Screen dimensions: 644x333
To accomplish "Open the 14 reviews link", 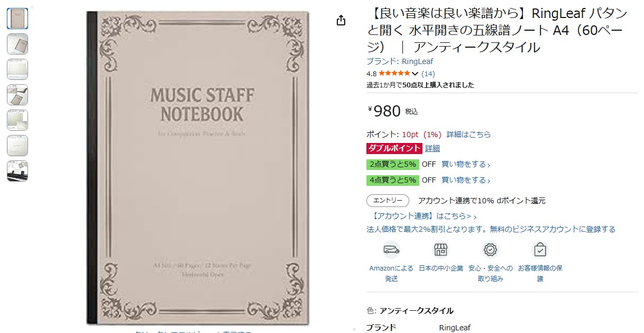I will (x=428, y=74).
